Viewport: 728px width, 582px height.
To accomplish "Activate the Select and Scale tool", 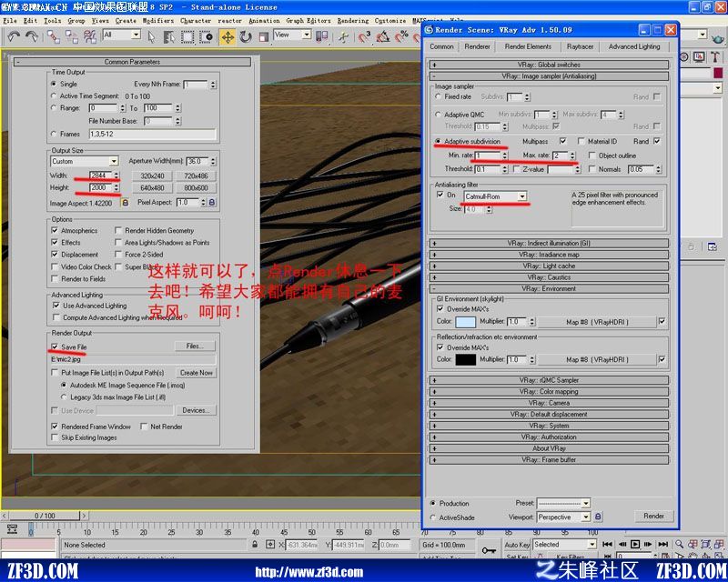I will click(x=264, y=36).
